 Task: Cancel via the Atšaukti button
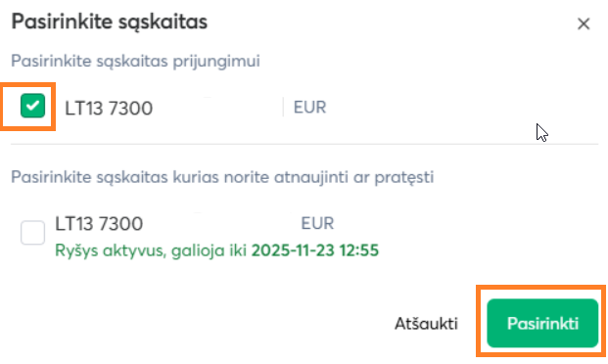pos(426,323)
